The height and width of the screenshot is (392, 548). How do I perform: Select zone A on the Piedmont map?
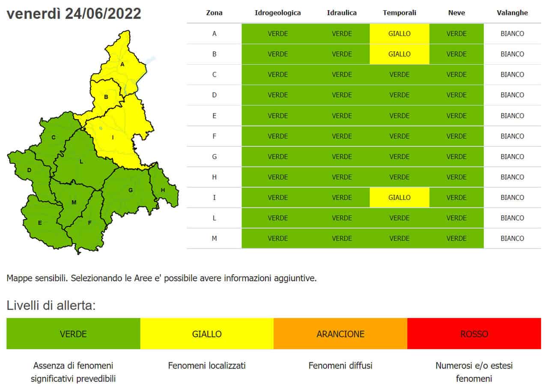(122, 64)
